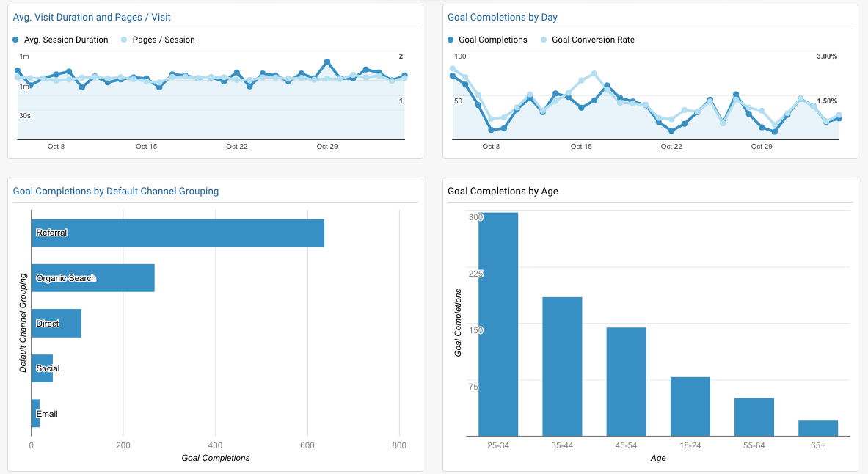Open the Avg. Visit Duration widget title
This screenshot has width=868, height=474.
[92, 17]
